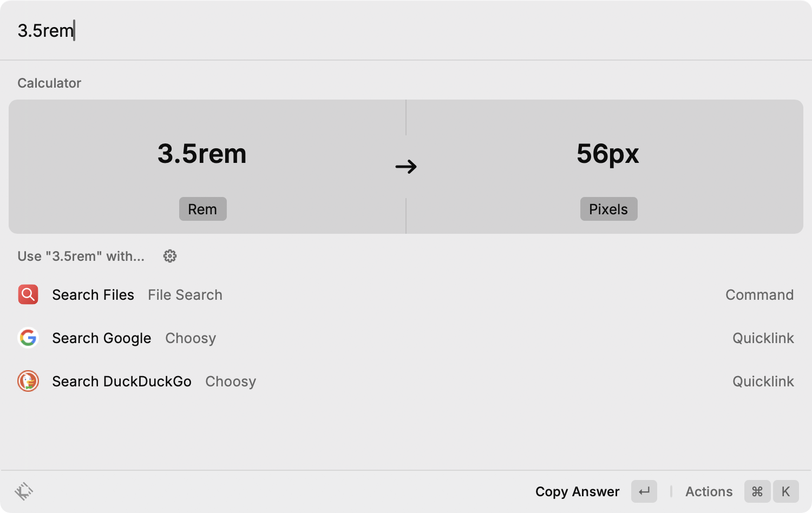The width and height of the screenshot is (812, 513).
Task: Click the red Search Files magnifier icon
Action: click(28, 295)
